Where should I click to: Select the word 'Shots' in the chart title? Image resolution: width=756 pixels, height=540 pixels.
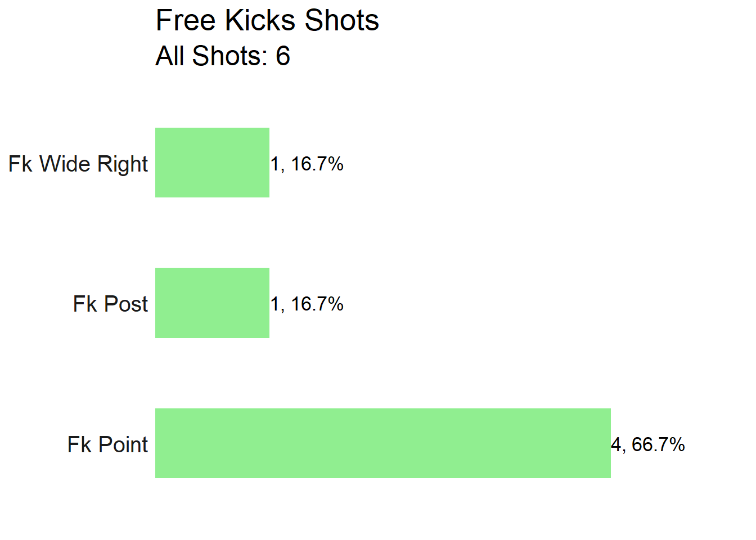[x=342, y=21]
